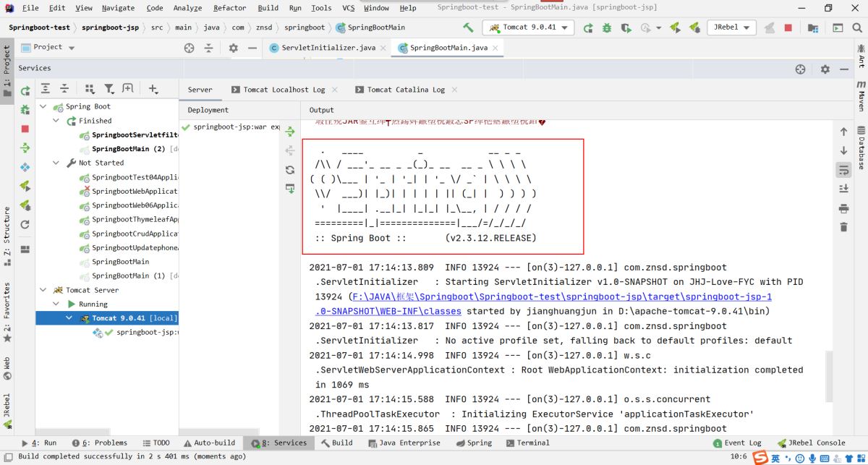868x465 pixels.
Task: Collapse the Spring Boot tree node
Action: point(43,106)
